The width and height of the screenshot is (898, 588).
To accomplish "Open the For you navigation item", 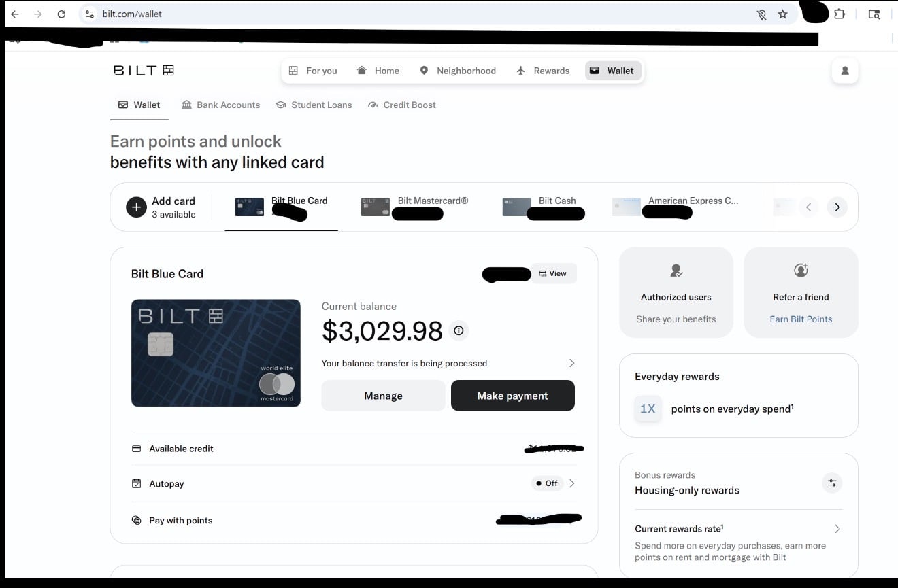I will (x=313, y=71).
